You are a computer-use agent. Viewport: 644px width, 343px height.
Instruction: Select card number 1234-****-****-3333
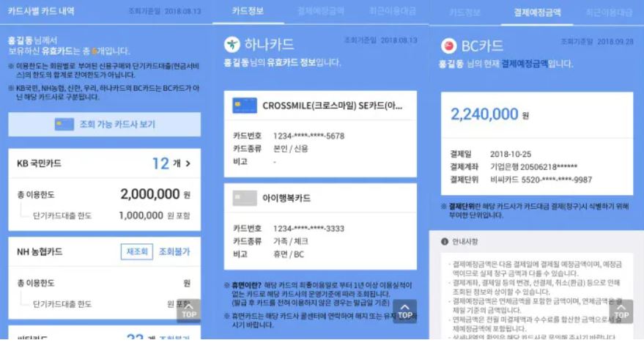[309, 229]
